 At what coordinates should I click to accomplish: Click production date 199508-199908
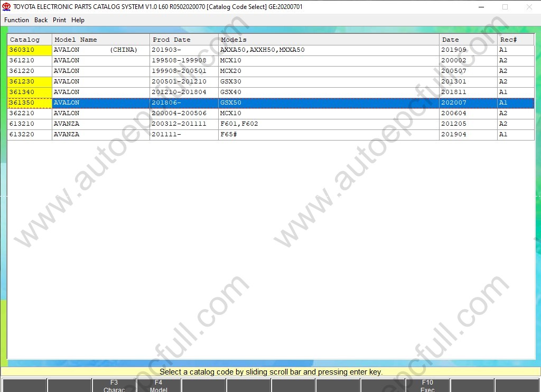click(x=184, y=61)
